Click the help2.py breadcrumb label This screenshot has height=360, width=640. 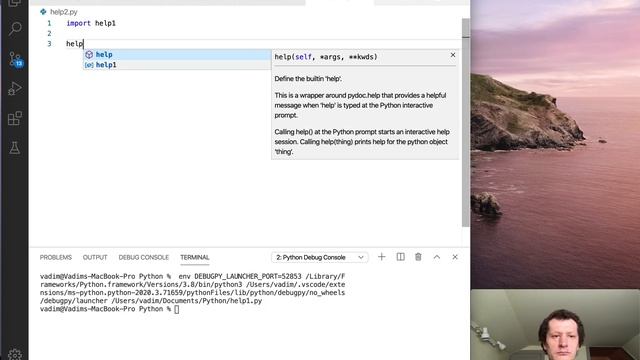64,12
